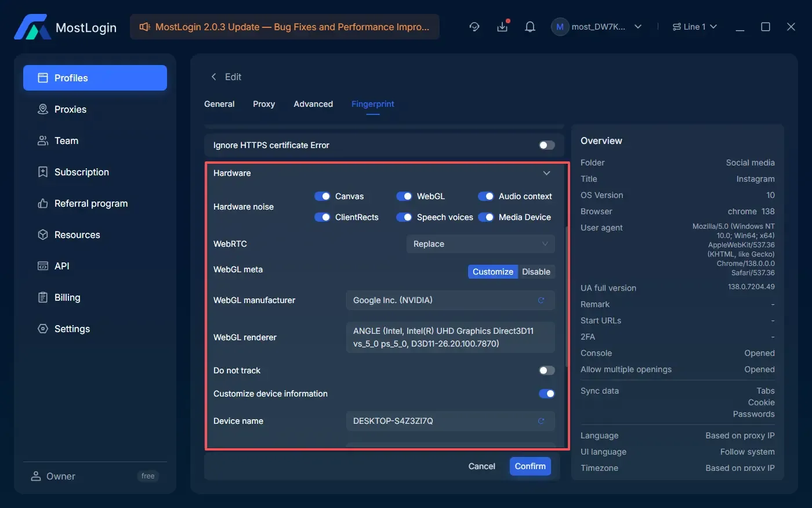This screenshot has height=508, width=812.
Task: Select Disable for WebGL meta
Action: [536, 272]
